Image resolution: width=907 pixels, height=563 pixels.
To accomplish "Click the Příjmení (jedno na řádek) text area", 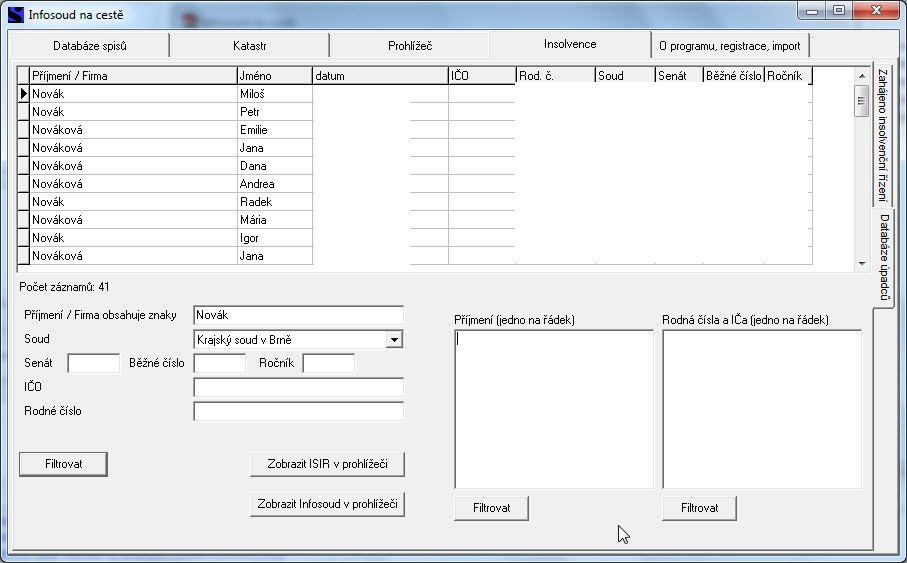I will (x=554, y=409).
